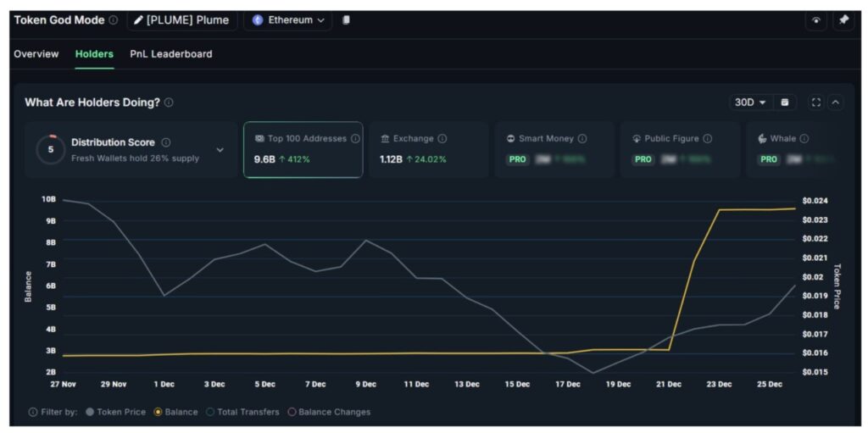Click the info icon next to Exchange
Screen dimensions: 868x433
point(442,139)
